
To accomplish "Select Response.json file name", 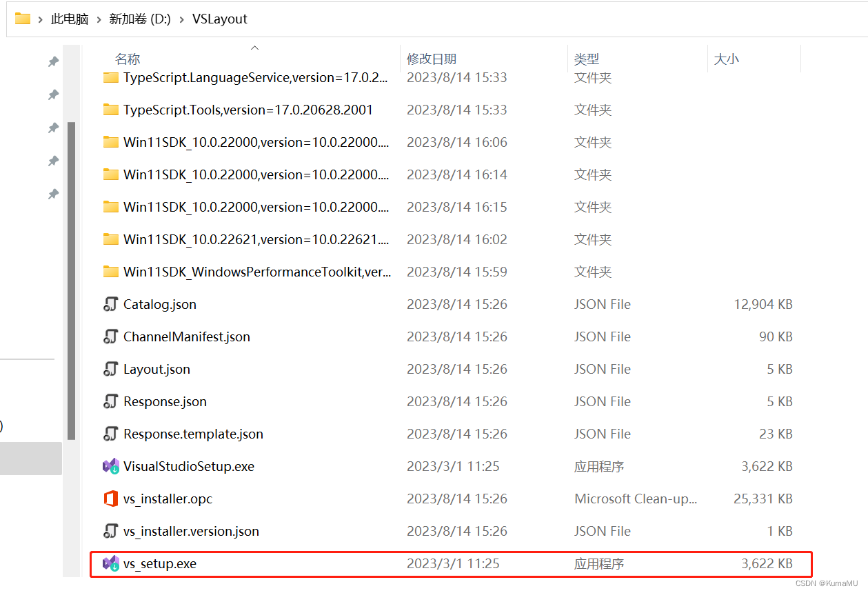I will point(165,402).
